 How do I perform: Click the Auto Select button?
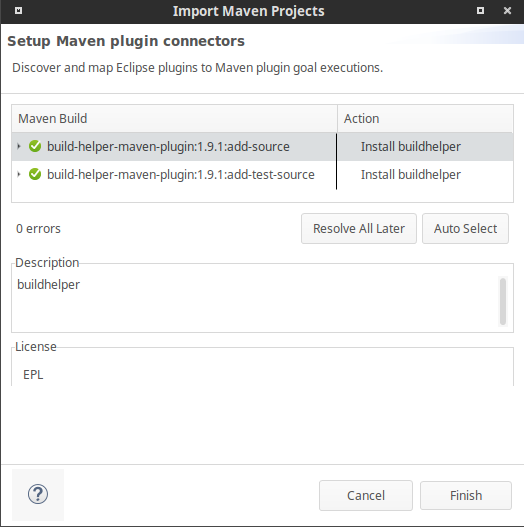465,229
